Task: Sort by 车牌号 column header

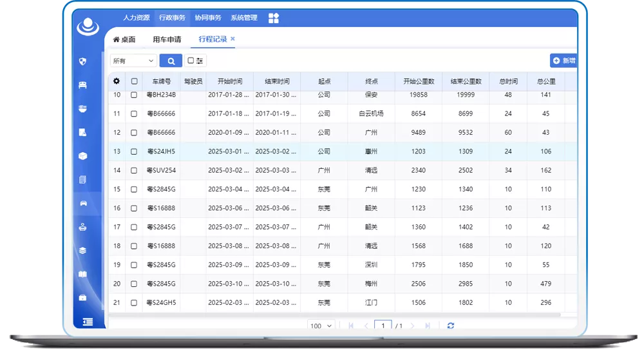Action: pyautogui.click(x=162, y=81)
